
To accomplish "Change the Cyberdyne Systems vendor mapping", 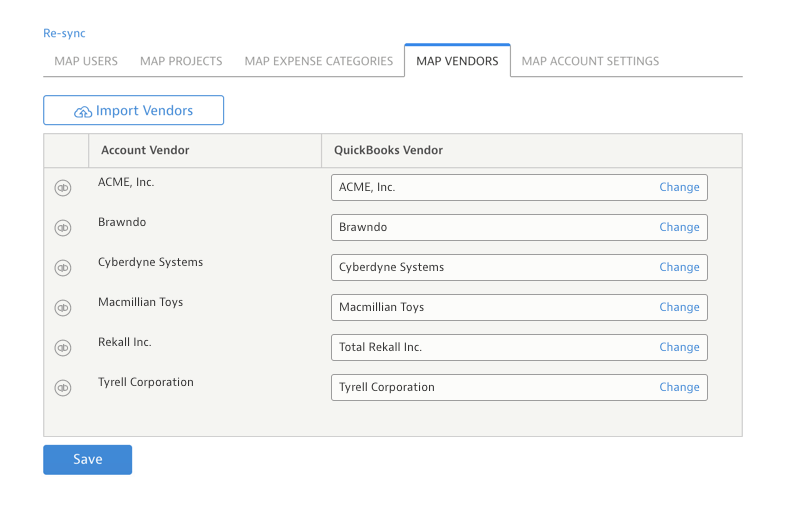I will 679,267.
